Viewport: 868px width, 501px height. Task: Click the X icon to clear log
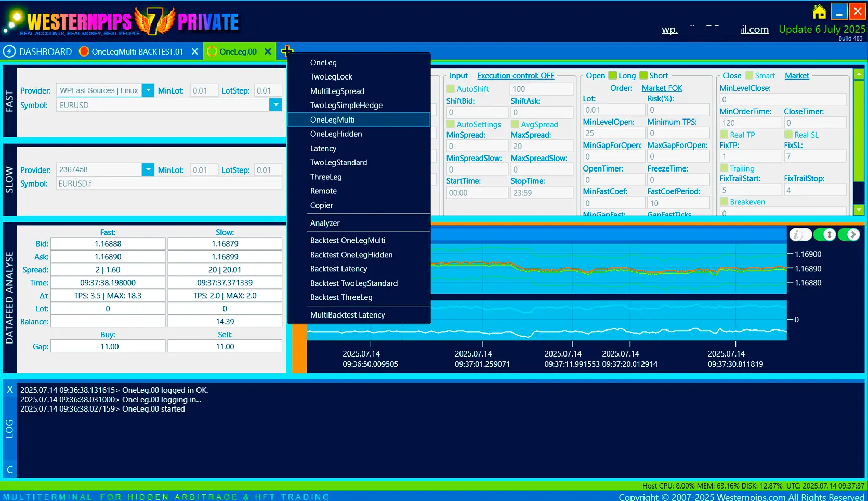click(x=10, y=389)
